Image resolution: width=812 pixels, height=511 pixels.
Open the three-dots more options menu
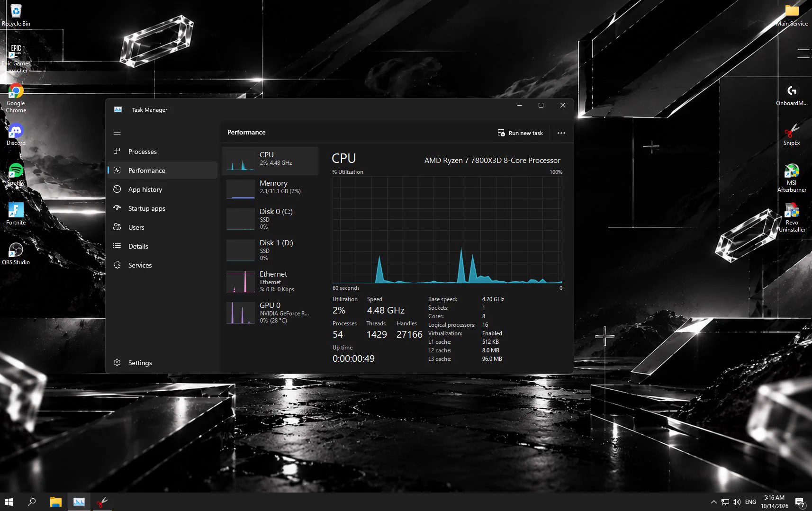point(561,133)
